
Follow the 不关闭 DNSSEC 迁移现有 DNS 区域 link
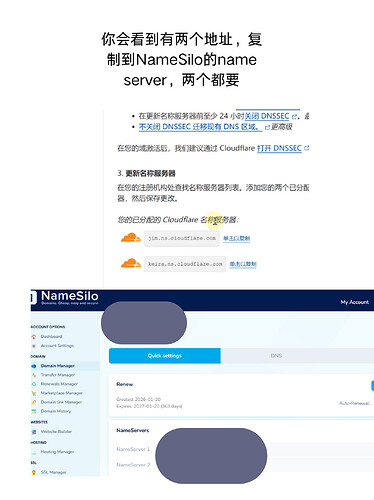pos(200,127)
